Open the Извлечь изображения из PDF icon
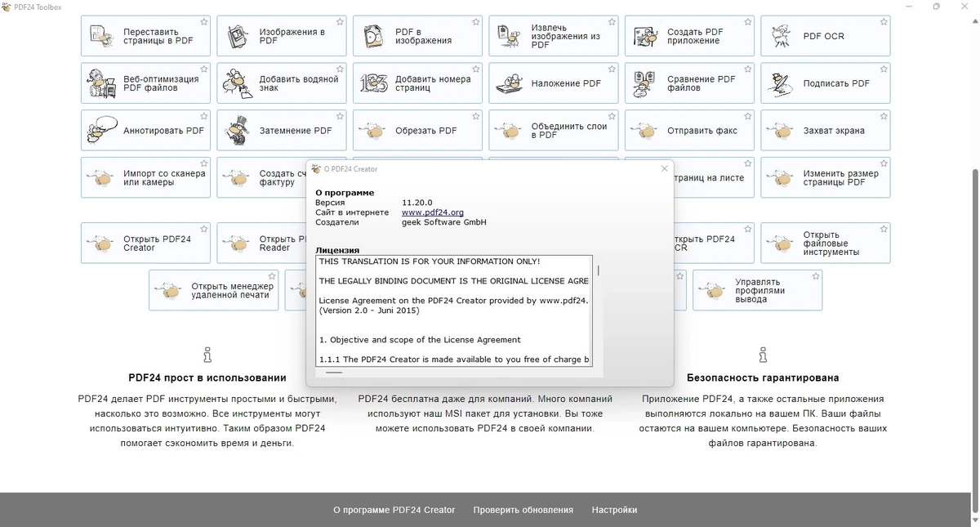The height and width of the screenshot is (527, 980). (x=510, y=36)
